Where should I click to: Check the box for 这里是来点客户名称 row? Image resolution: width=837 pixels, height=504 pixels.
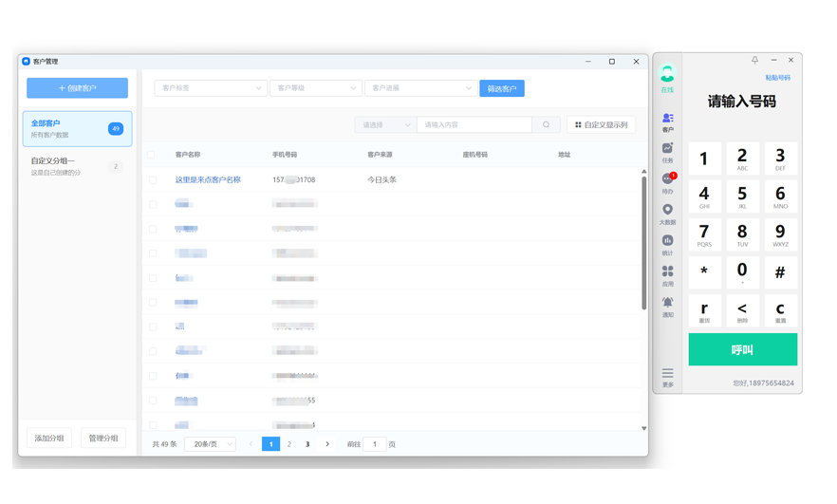point(153,179)
